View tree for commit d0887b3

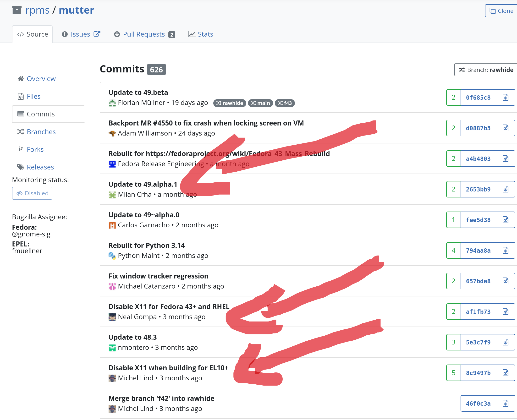pyautogui.click(x=505, y=128)
